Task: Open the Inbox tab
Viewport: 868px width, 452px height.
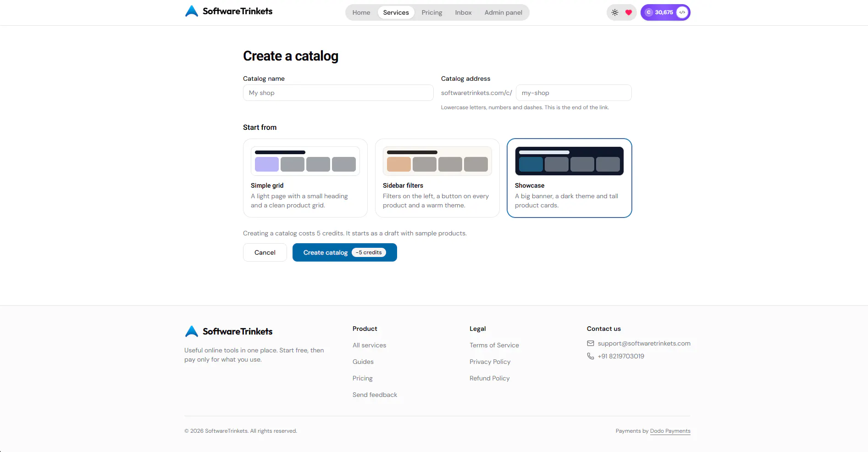Action: point(463,12)
